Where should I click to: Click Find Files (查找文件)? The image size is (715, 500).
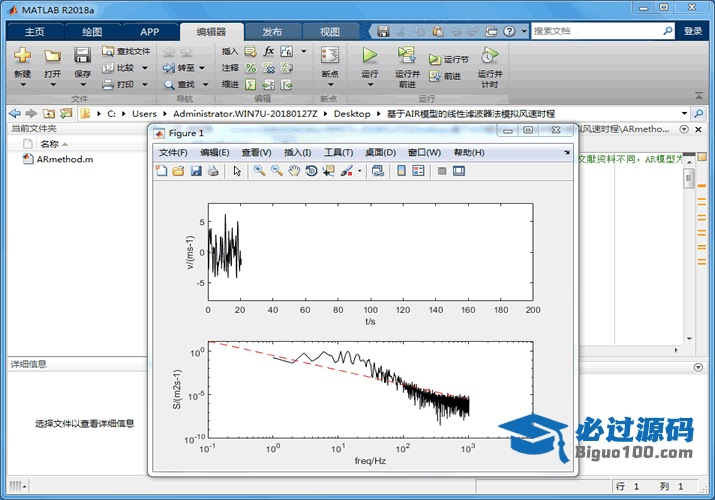(x=126, y=51)
